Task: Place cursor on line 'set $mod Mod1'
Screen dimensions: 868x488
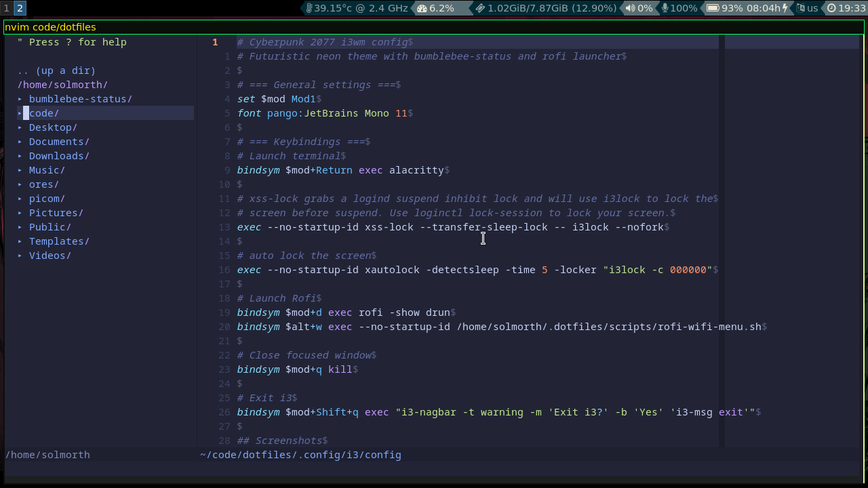Action: 279,99
